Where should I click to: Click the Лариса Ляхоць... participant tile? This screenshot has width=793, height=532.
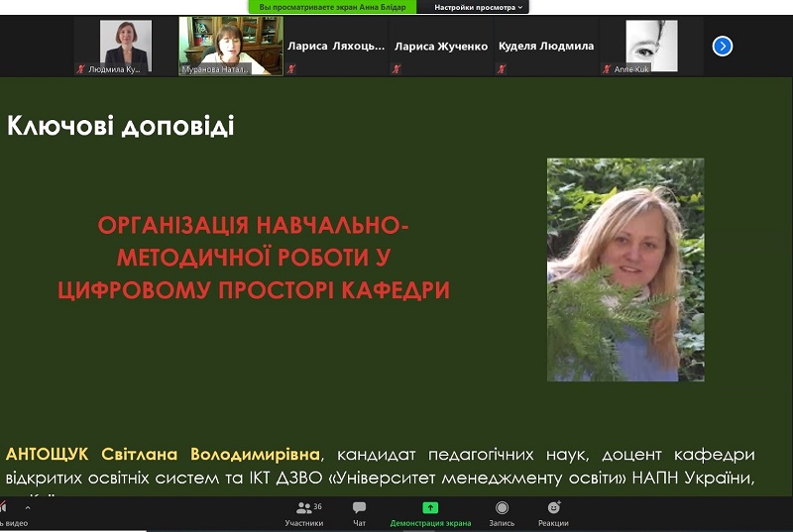coord(336,46)
